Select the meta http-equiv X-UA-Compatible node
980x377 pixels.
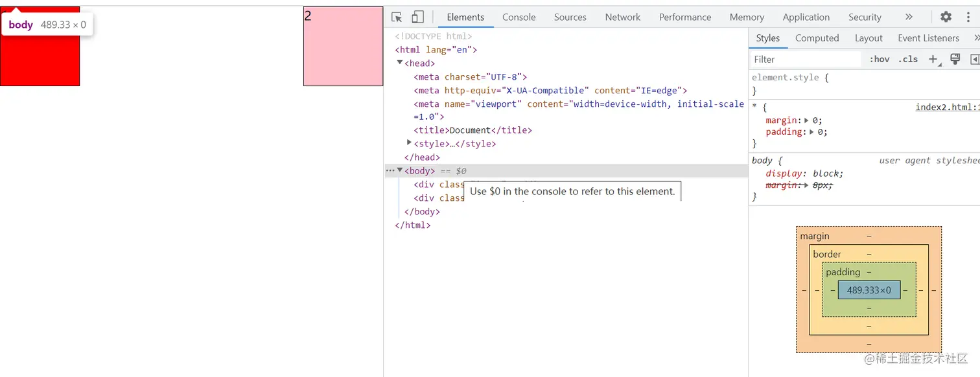(x=550, y=91)
